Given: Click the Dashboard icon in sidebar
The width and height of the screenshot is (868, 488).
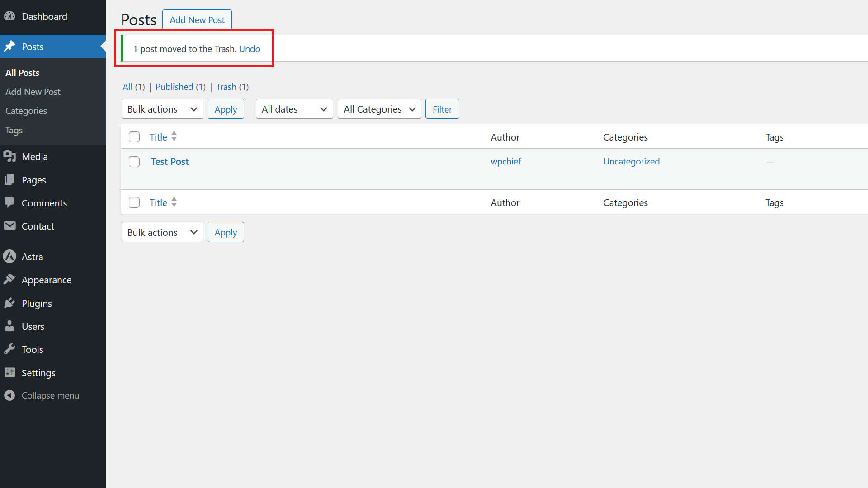Looking at the screenshot, I should [9, 16].
